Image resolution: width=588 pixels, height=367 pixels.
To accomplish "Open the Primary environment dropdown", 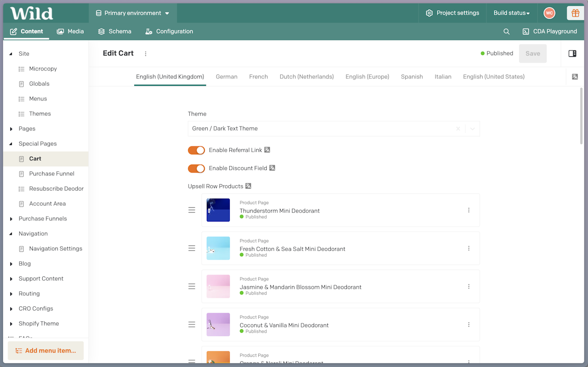I will (133, 13).
